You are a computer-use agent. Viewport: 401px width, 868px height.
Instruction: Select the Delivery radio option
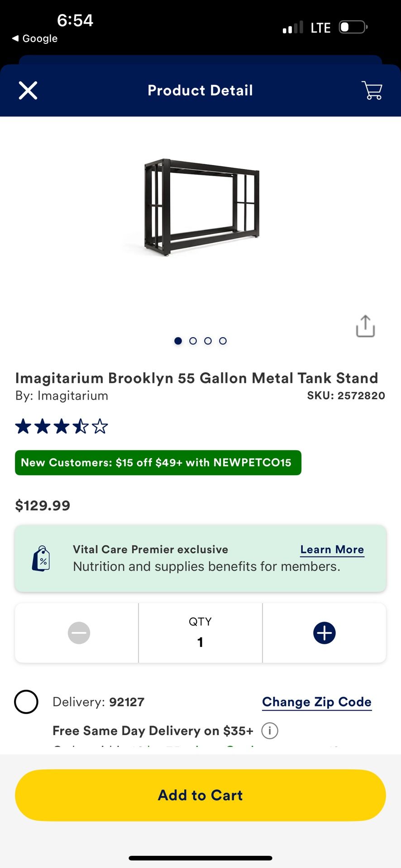[26, 702]
